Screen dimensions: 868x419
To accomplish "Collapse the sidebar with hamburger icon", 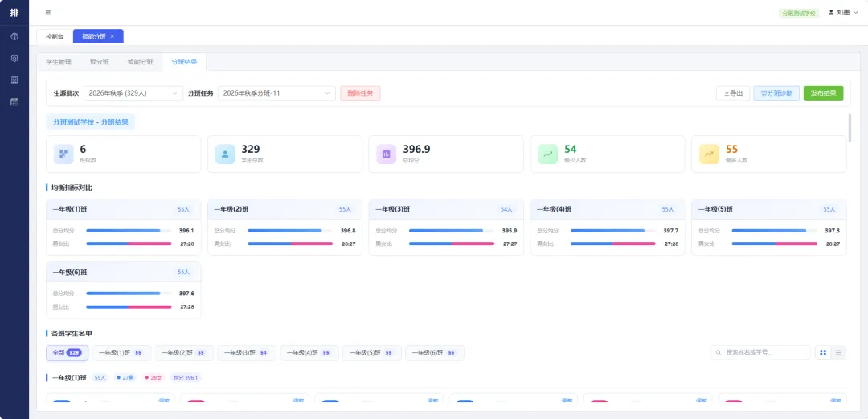I will (x=48, y=13).
